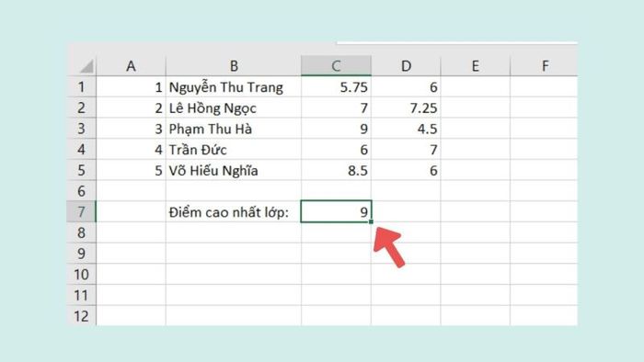The width and height of the screenshot is (644, 362).
Task: Select column D header
Action: tap(406, 66)
